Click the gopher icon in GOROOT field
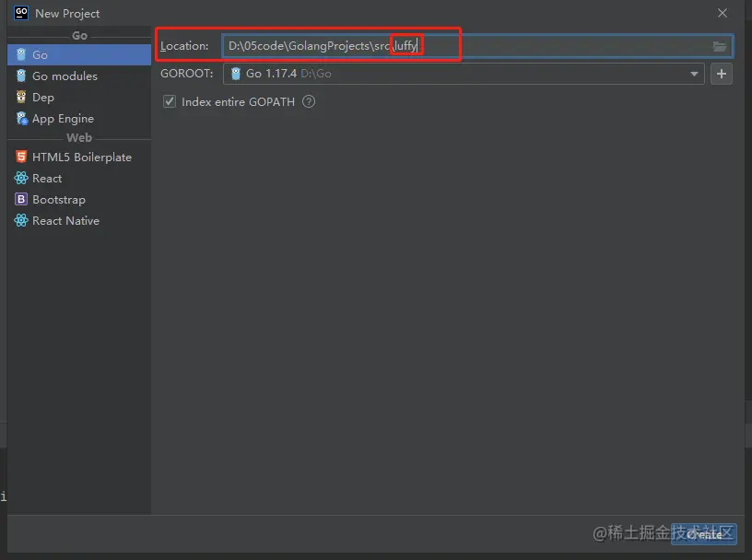 (236, 74)
